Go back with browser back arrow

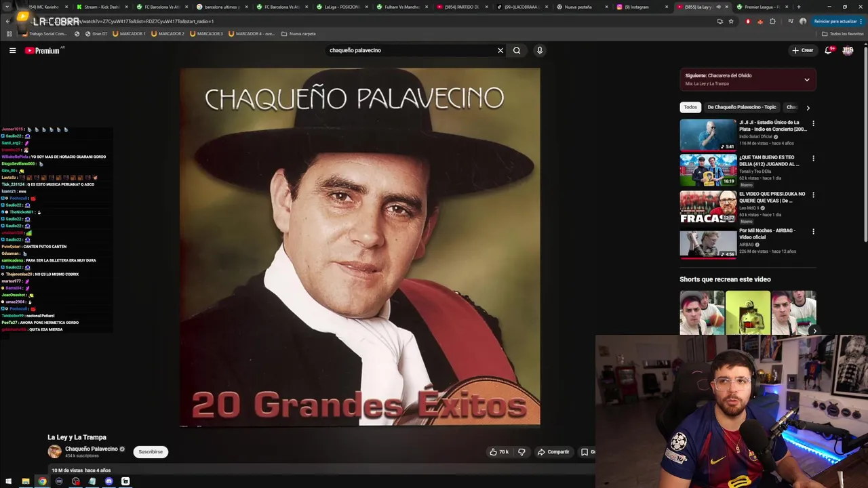(7, 21)
